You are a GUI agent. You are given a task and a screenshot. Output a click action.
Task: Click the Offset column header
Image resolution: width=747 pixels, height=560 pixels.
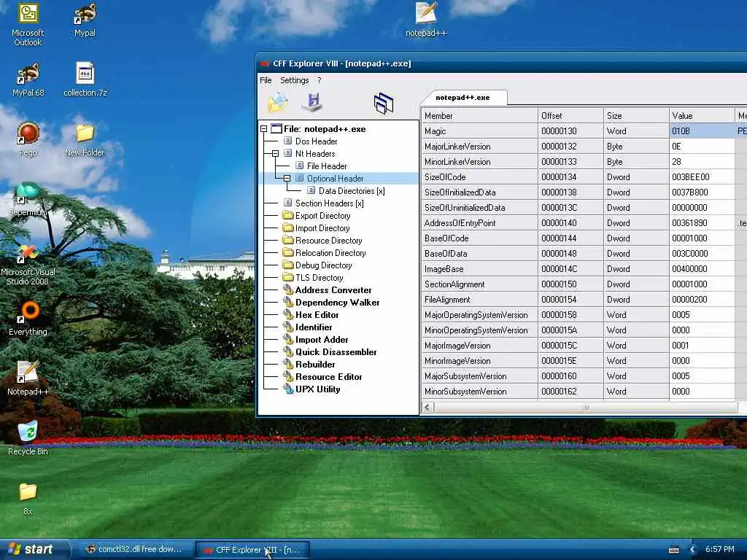tap(570, 116)
